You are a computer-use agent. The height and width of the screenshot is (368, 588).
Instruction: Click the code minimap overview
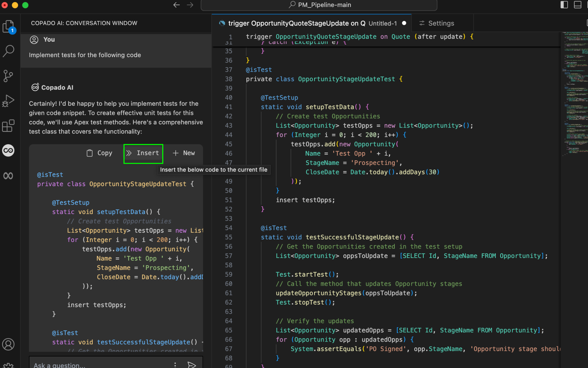click(x=574, y=95)
